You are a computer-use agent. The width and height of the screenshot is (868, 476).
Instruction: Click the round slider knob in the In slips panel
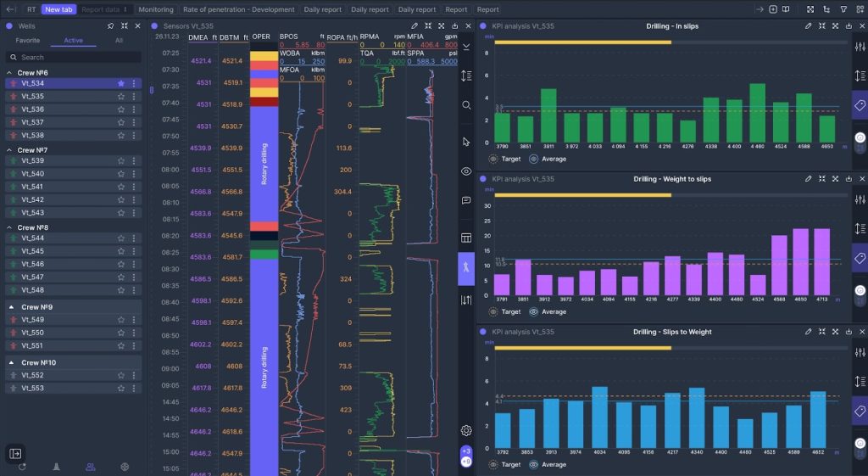click(x=860, y=137)
